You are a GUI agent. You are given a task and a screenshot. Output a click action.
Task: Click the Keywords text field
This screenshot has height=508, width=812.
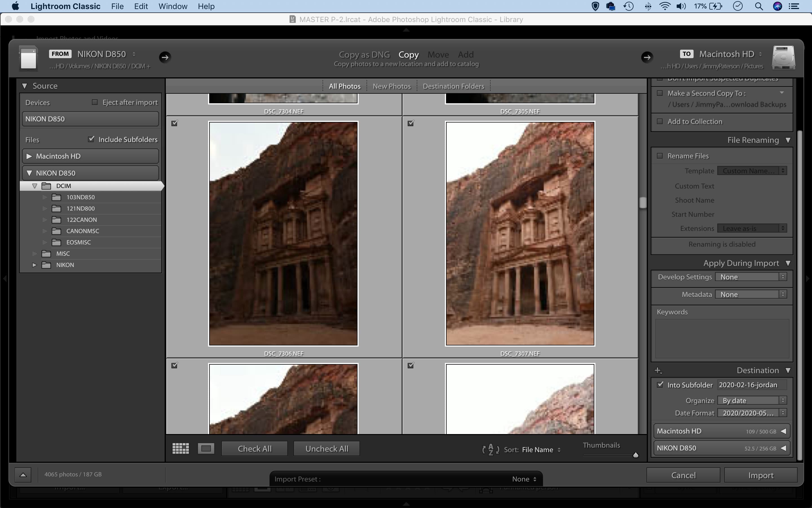coord(722,339)
